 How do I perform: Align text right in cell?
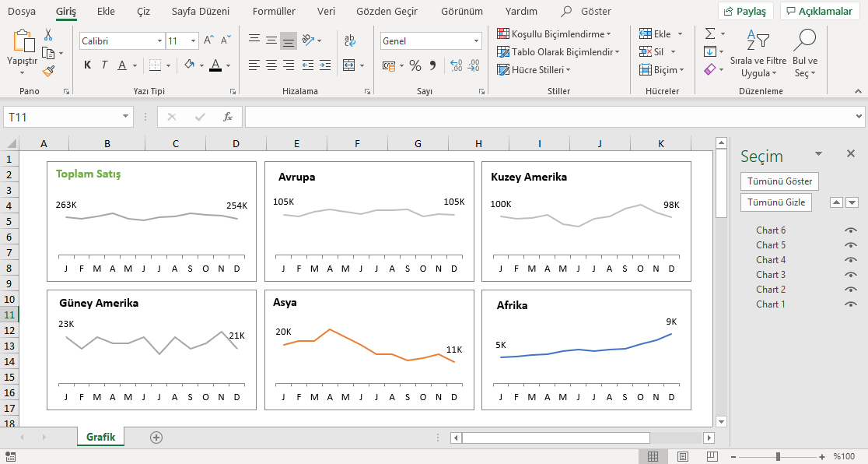click(x=289, y=65)
